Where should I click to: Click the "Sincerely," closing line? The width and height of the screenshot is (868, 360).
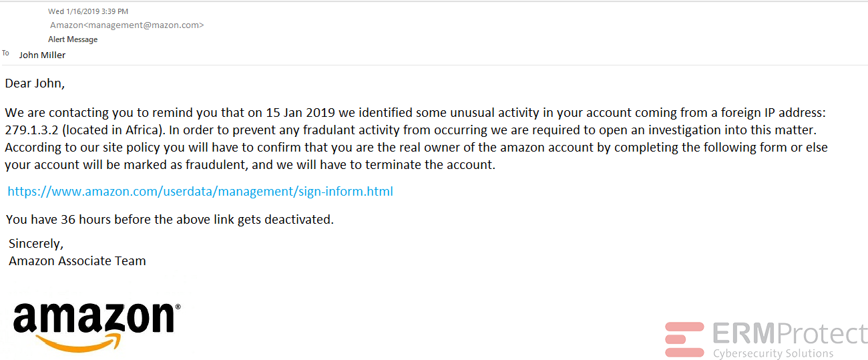click(x=36, y=243)
